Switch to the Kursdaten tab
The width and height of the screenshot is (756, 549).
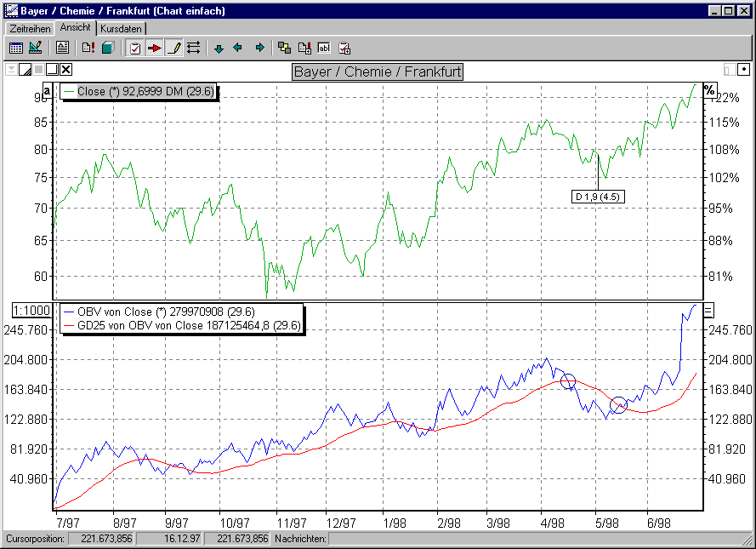point(122,28)
